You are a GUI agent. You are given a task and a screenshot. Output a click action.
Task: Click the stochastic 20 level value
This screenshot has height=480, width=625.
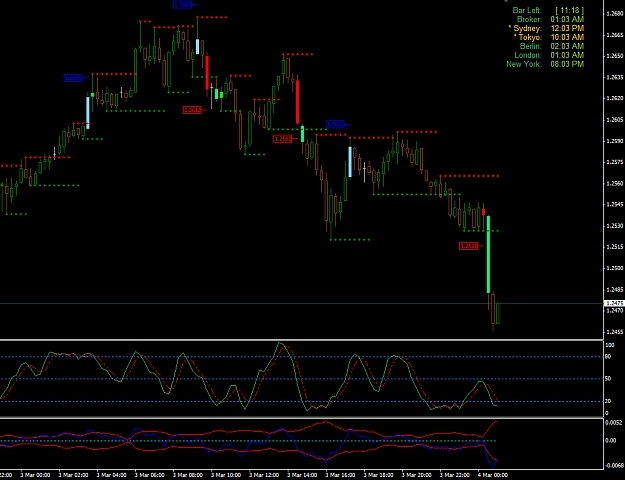coord(608,401)
